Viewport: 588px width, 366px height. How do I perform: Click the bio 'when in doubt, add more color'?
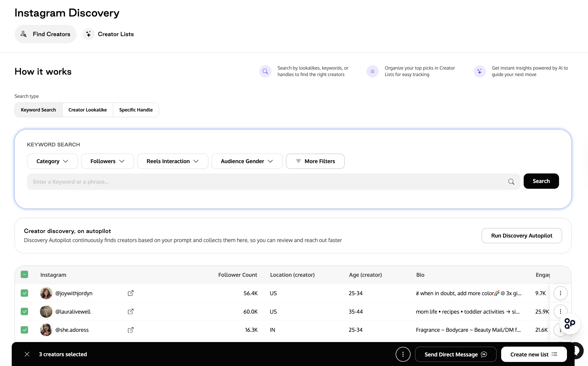pos(469,293)
